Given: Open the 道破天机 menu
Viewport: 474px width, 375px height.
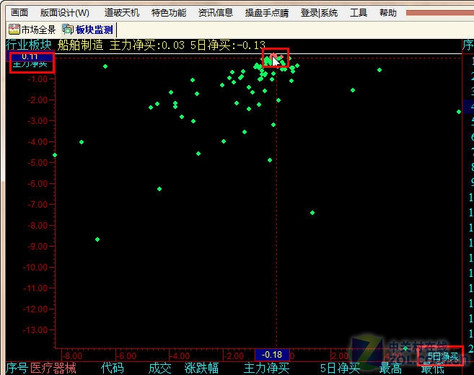Looking at the screenshot, I should pos(122,13).
